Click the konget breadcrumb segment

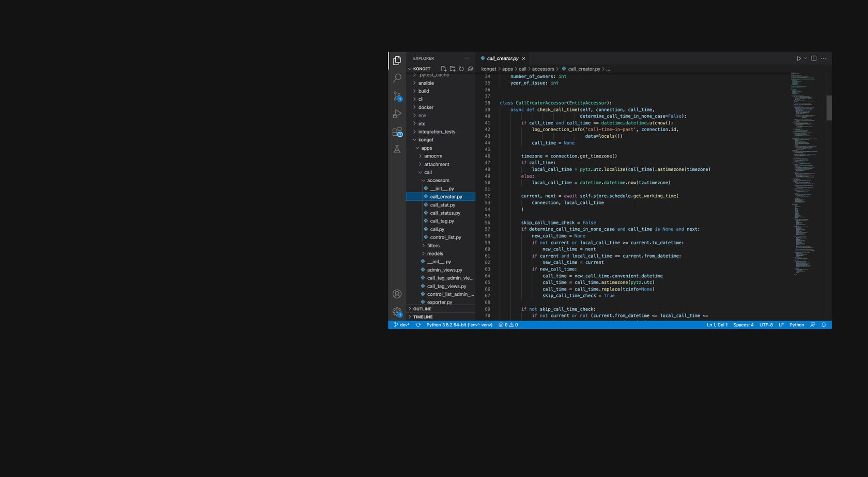coord(488,69)
